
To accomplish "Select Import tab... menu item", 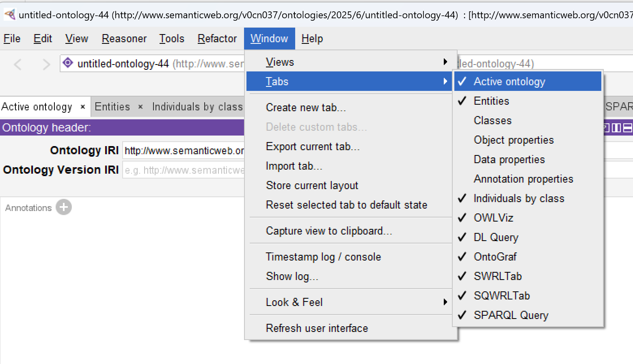I will pyautogui.click(x=350, y=166).
